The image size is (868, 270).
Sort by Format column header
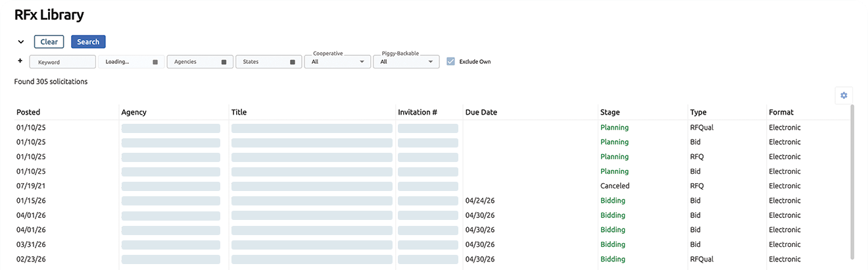781,113
